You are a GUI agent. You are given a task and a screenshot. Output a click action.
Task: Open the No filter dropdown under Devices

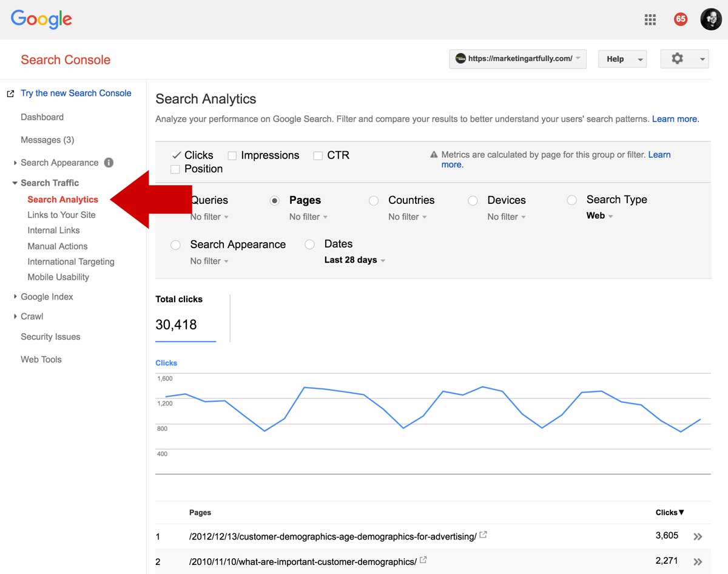tap(506, 217)
